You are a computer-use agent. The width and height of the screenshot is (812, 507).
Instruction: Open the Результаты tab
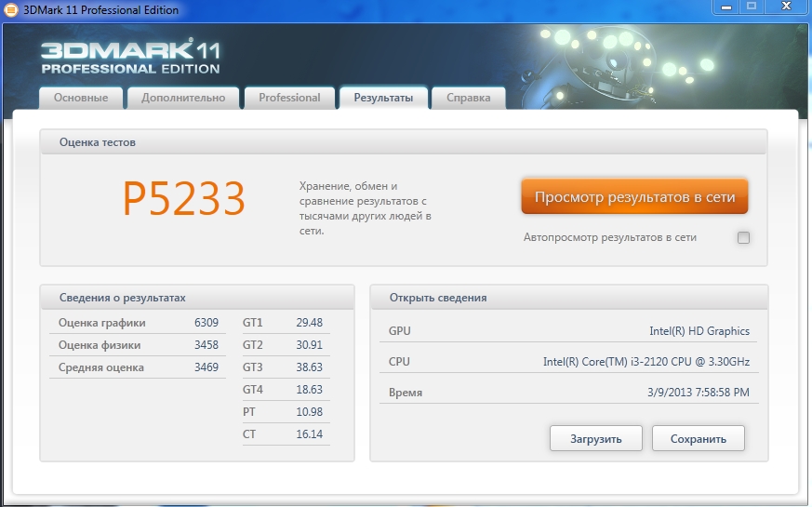[x=383, y=98]
